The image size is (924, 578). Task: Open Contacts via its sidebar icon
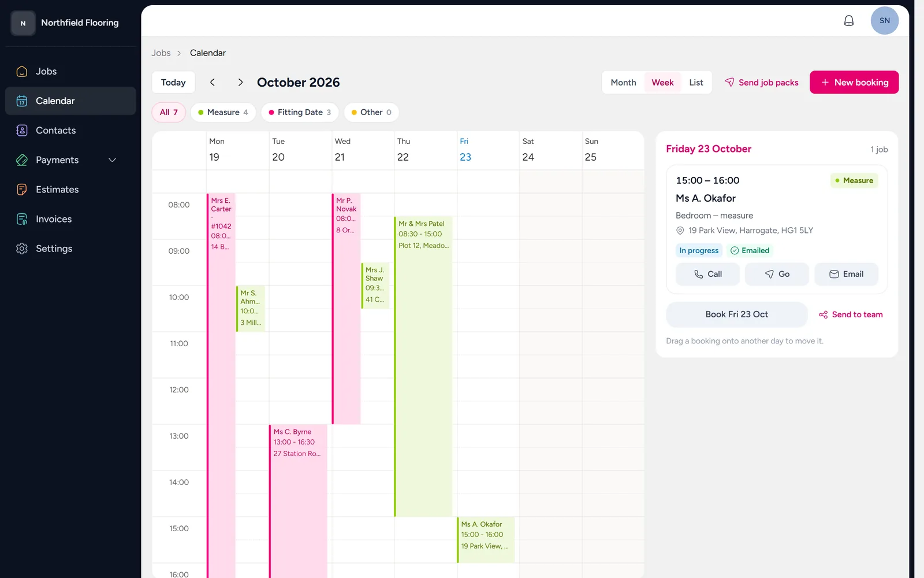pyautogui.click(x=22, y=130)
